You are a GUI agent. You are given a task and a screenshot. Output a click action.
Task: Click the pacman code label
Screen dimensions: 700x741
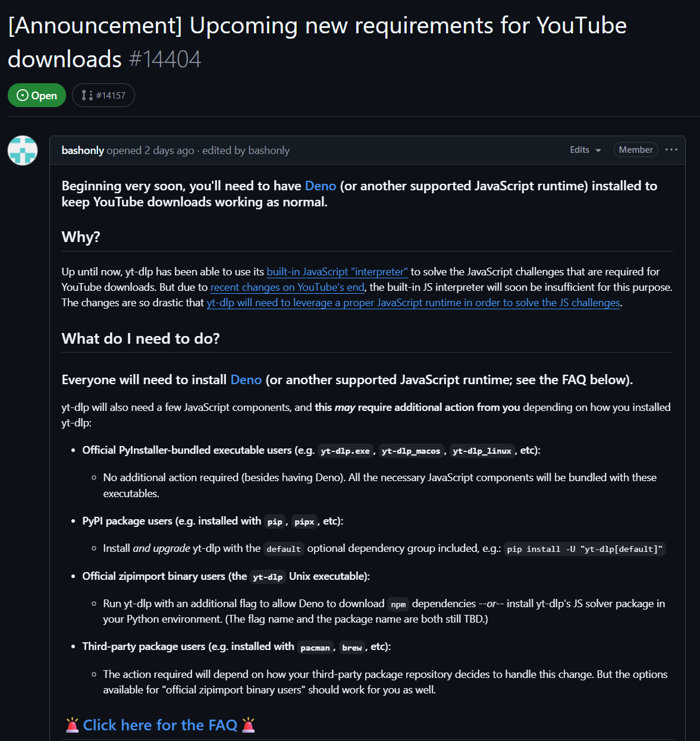pyautogui.click(x=315, y=647)
